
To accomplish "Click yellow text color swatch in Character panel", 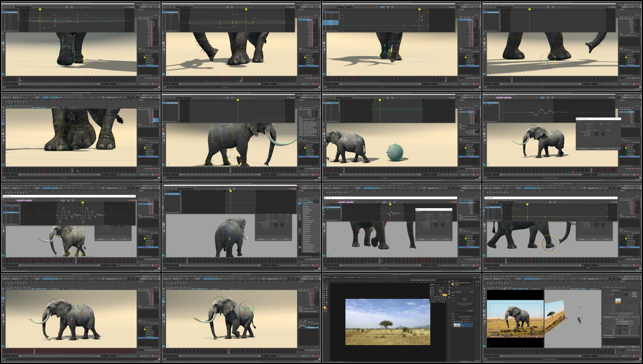I will 445,295.
